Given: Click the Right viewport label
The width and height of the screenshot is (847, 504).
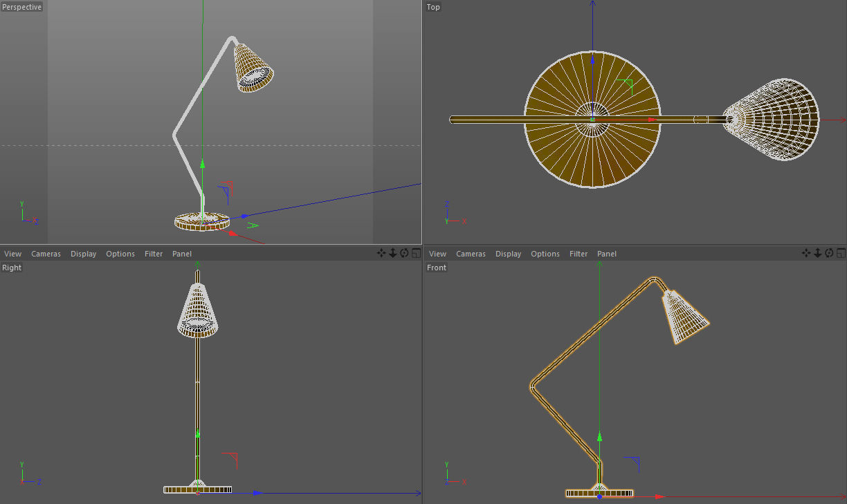Looking at the screenshot, I should coord(12,268).
